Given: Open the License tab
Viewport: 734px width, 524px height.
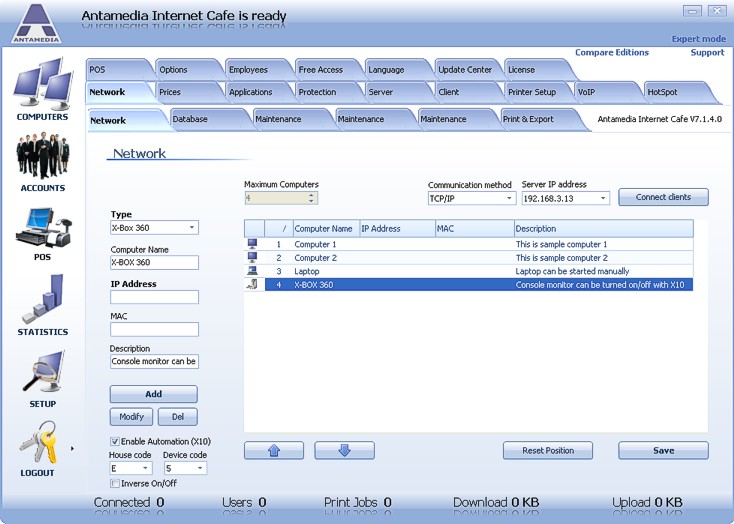Looking at the screenshot, I should pyautogui.click(x=536, y=70).
